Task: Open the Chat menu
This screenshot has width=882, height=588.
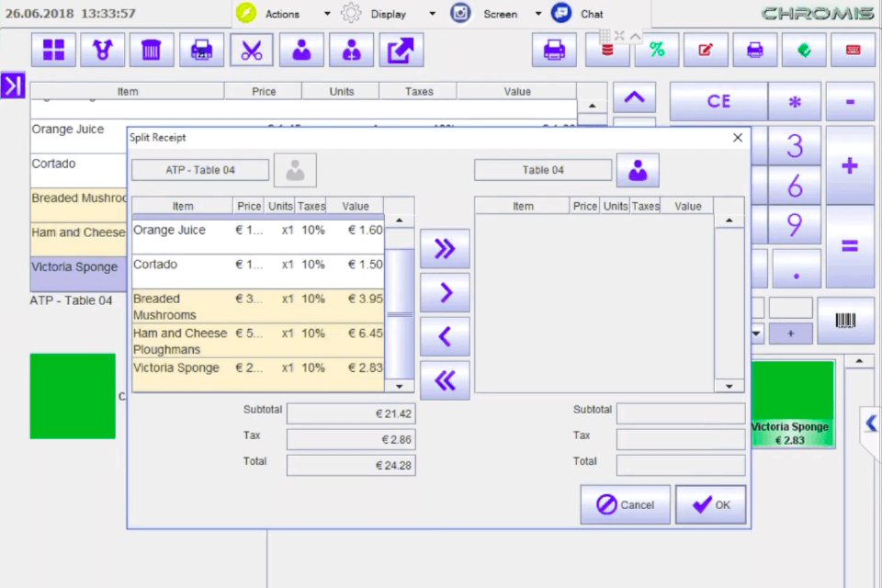Action: tap(591, 14)
